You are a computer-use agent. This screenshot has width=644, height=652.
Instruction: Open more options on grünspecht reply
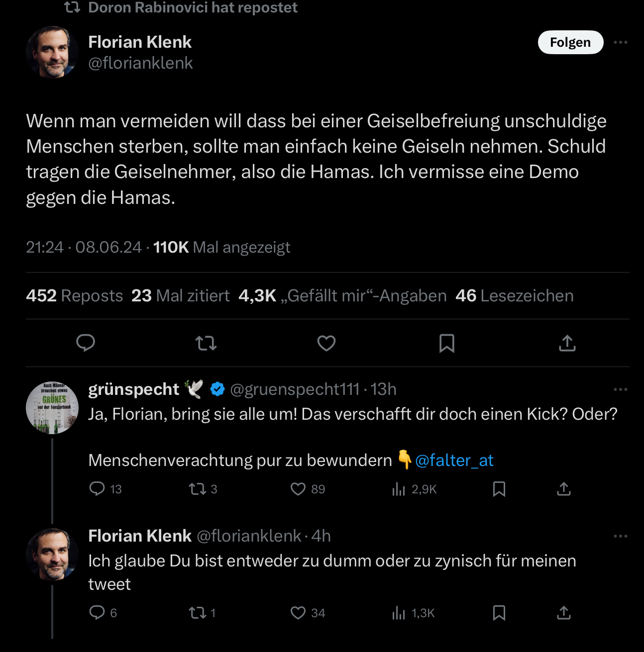(621, 389)
